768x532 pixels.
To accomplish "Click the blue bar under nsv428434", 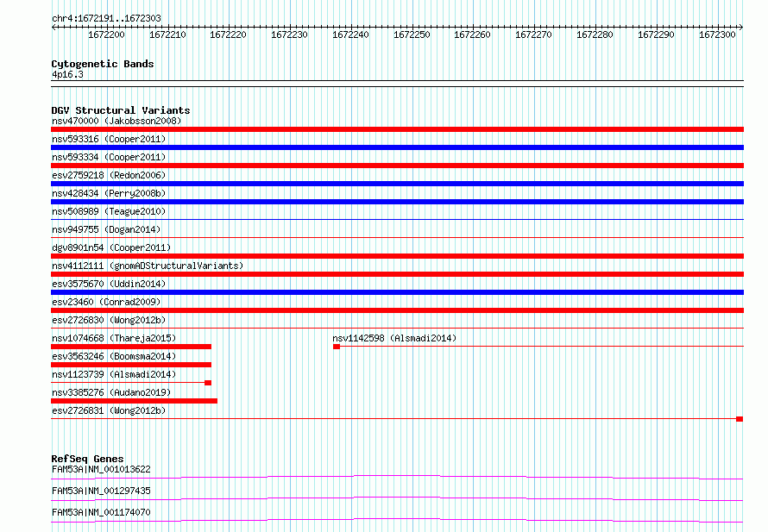I will coord(397,202).
